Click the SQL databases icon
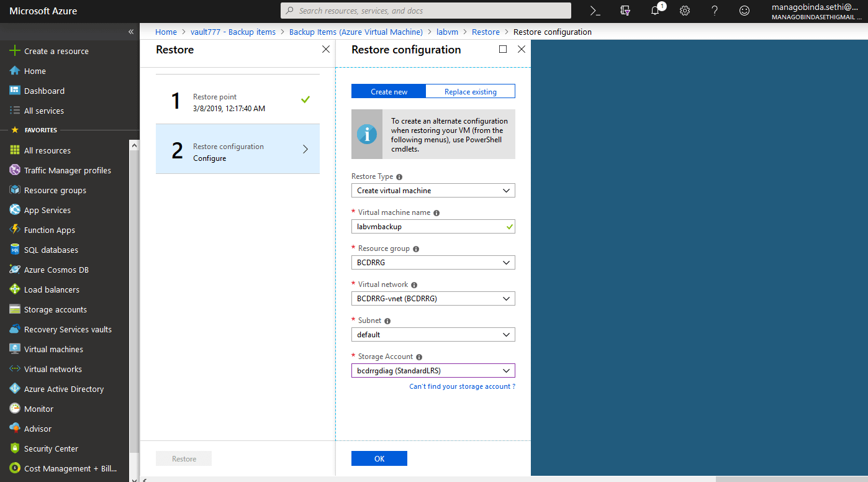 coord(15,250)
